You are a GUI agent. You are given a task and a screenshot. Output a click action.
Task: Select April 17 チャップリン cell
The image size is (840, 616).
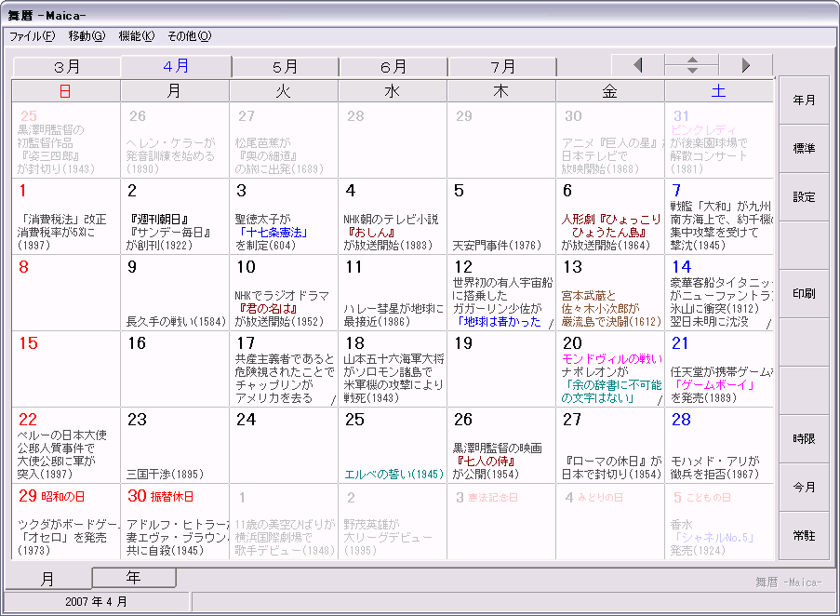pyautogui.click(x=284, y=369)
